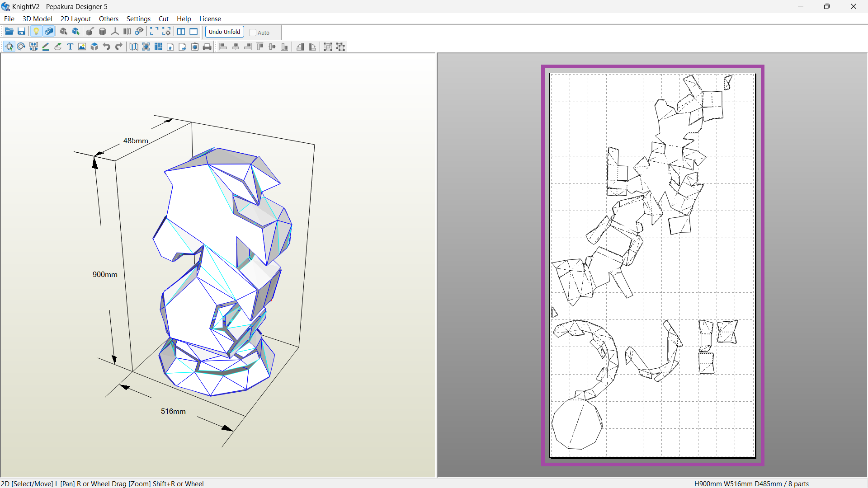Click the Insert image icon
Viewport: 868px width, 488px height.
click(82, 47)
